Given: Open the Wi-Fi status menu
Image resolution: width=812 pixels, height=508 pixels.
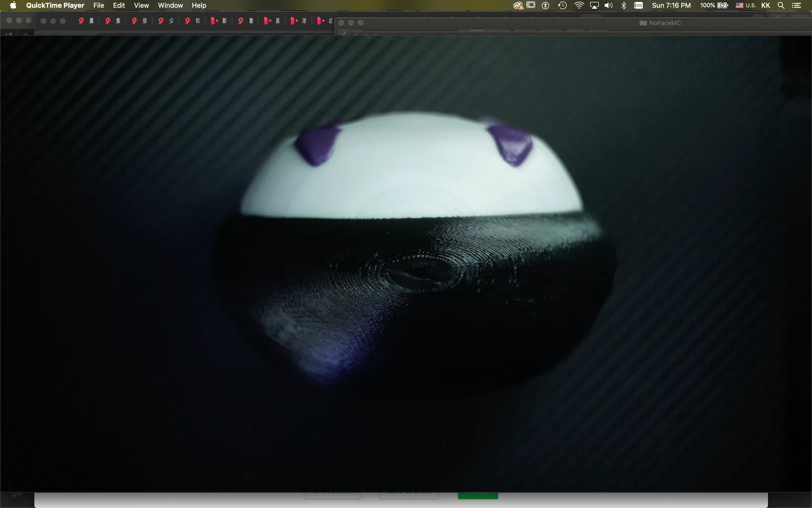Looking at the screenshot, I should coord(579,6).
